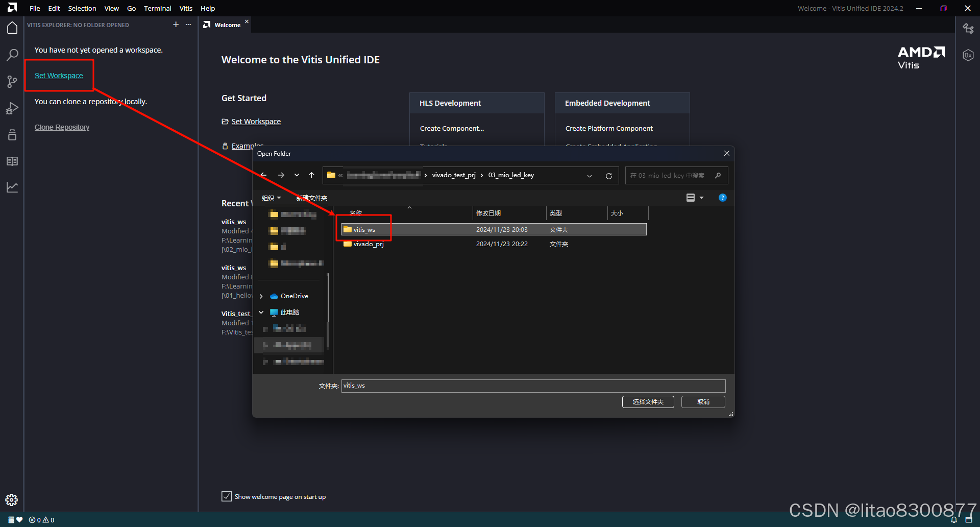Open the Selection menu

click(82, 8)
